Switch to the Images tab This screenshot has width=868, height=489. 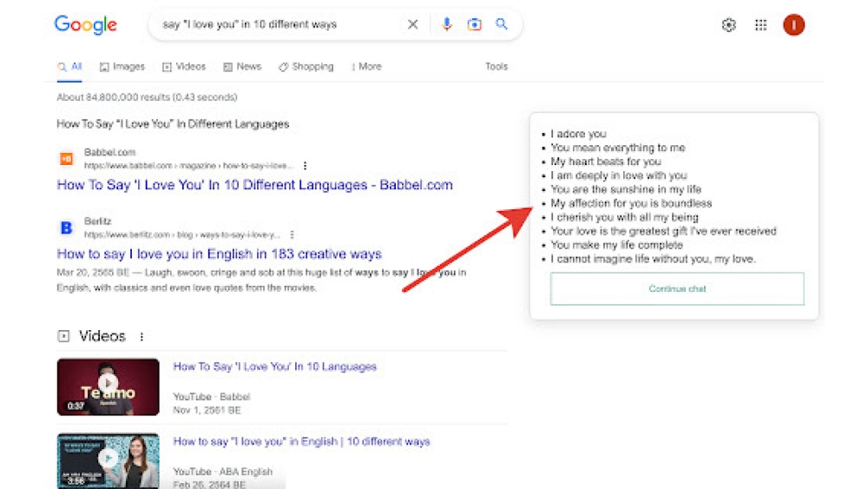click(122, 67)
